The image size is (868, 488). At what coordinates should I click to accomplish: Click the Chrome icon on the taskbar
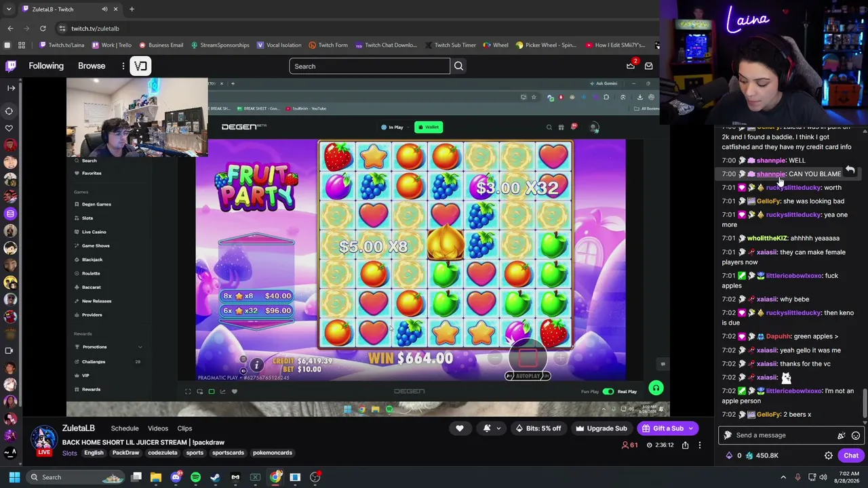pyautogui.click(x=275, y=477)
